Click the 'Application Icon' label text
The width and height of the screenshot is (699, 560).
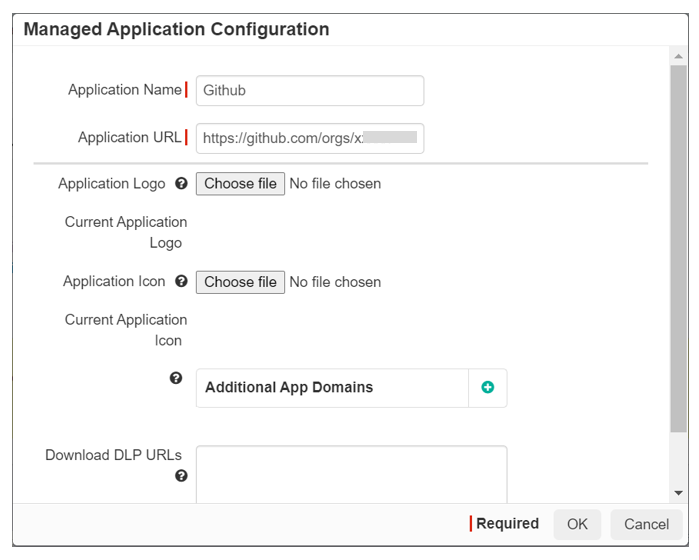(x=114, y=281)
